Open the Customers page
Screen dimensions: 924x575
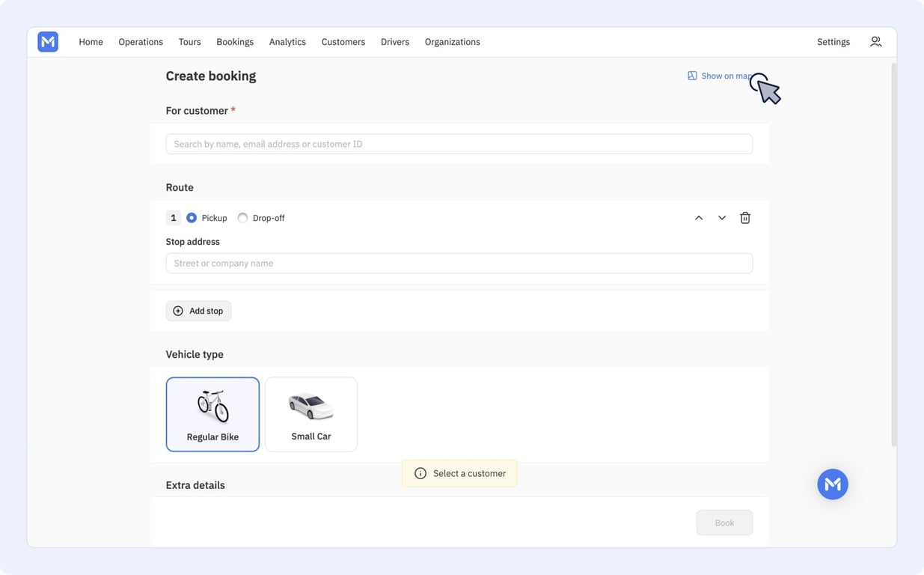pos(343,42)
